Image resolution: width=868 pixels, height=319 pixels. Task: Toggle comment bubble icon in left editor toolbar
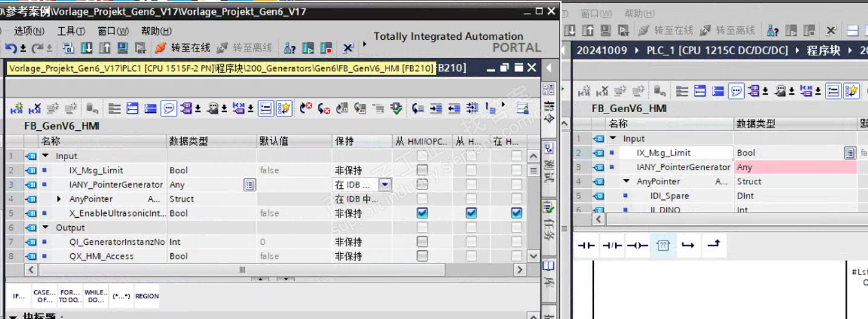pyautogui.click(x=169, y=108)
